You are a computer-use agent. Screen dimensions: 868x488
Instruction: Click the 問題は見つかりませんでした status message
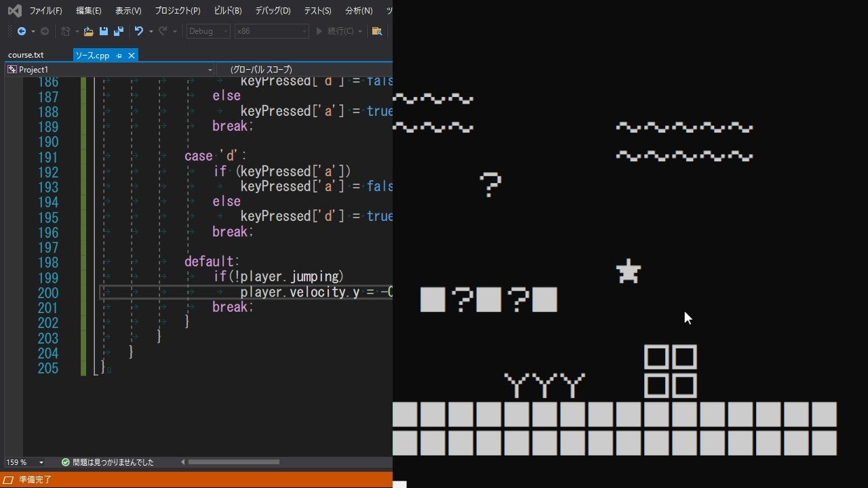point(113,462)
